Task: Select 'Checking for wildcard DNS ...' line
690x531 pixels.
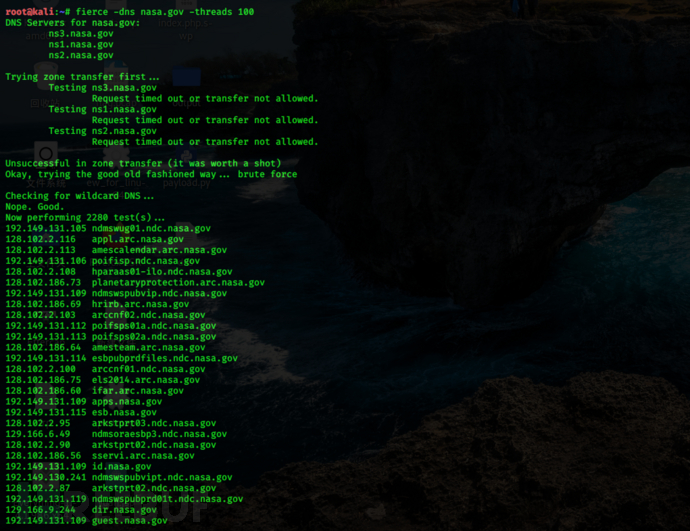Action: pos(80,196)
